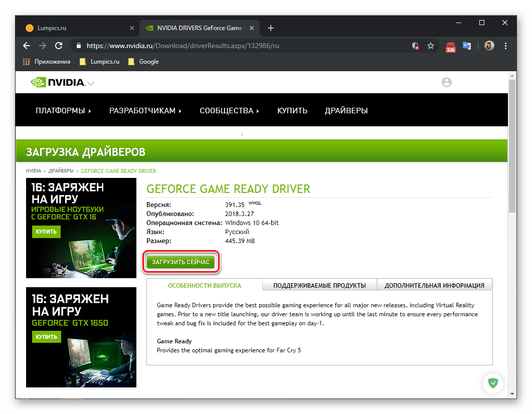The height and width of the screenshot is (414, 532).
Task: Expand the NVIDIA logo dropdown arrow
Action: [90, 84]
